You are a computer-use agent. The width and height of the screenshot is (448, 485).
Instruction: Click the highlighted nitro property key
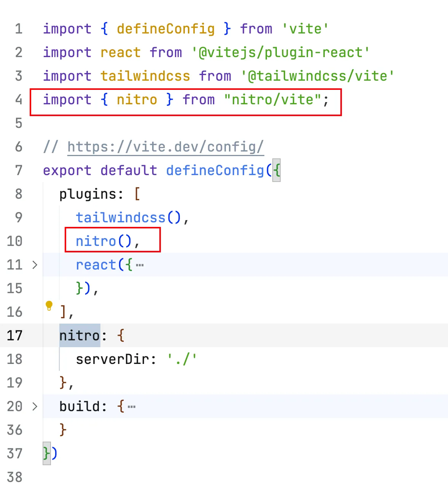pyautogui.click(x=79, y=335)
